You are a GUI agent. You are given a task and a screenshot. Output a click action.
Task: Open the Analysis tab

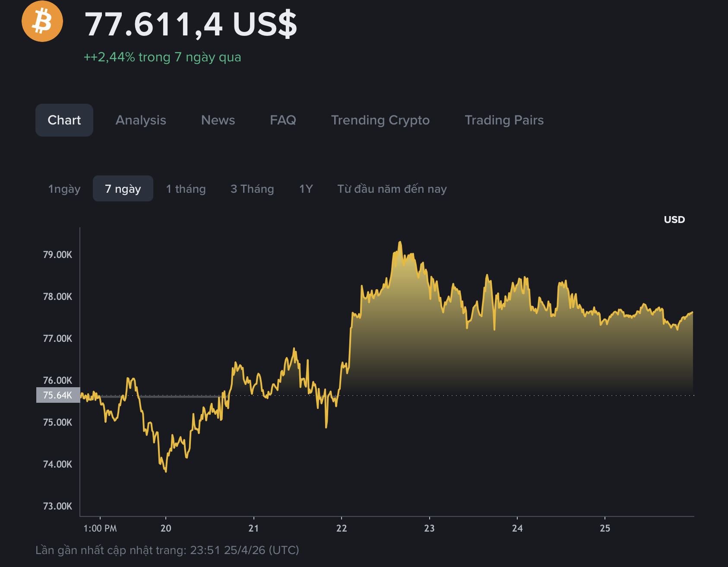[141, 120]
